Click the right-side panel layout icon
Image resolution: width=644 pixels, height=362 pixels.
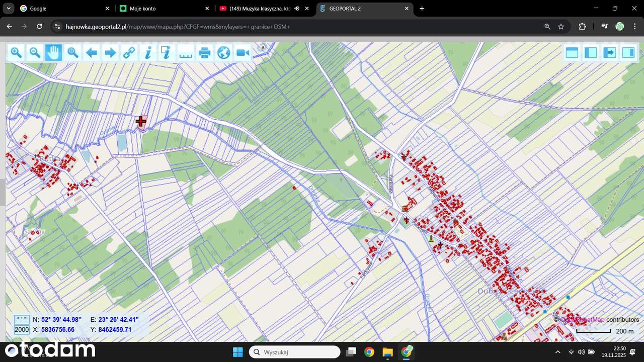pyautogui.click(x=628, y=52)
